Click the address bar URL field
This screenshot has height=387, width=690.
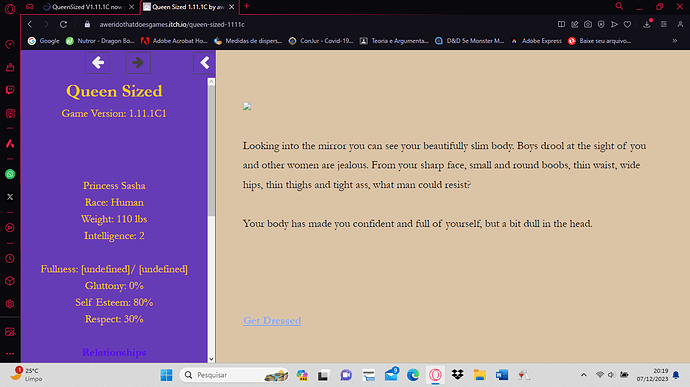click(172, 24)
